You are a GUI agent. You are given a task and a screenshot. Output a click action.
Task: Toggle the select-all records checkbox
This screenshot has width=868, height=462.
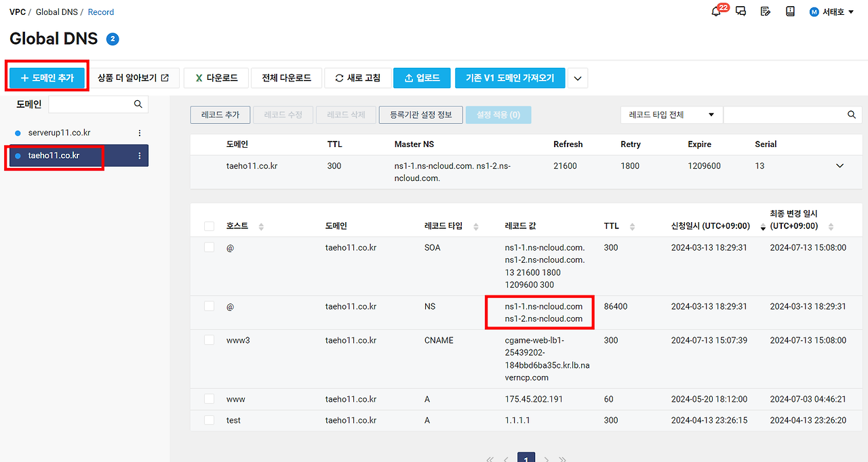pos(210,226)
